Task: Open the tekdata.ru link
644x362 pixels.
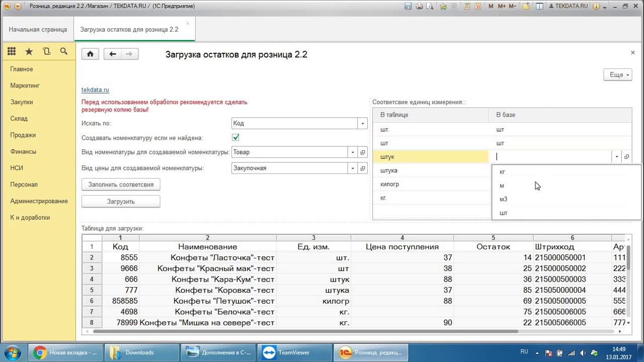Action: coord(95,90)
